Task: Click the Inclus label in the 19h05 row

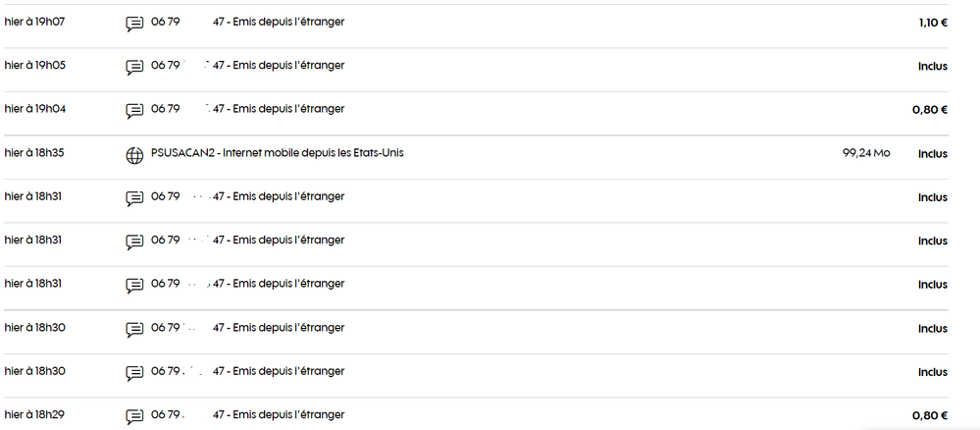Action: 932,66
